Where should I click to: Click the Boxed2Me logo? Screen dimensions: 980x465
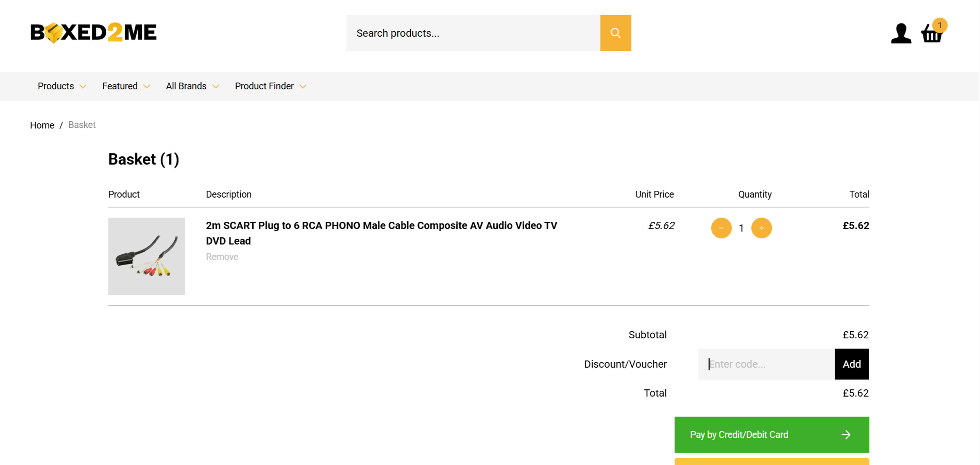(x=93, y=32)
